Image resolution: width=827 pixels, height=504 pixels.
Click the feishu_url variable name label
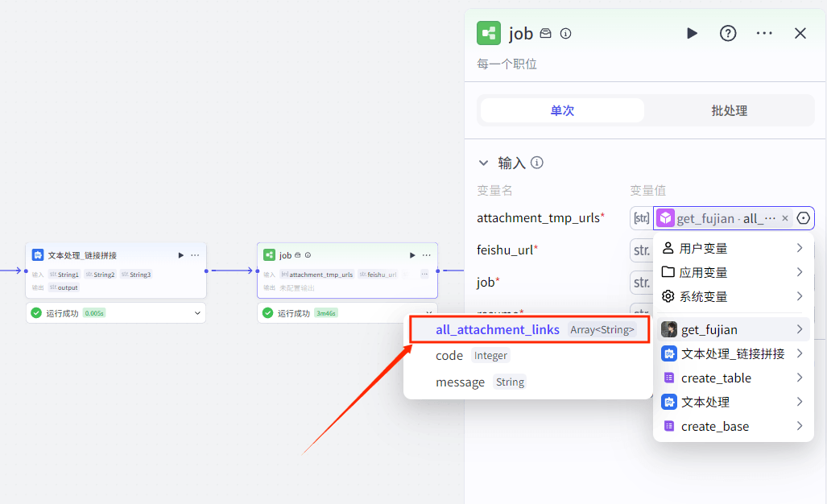pyautogui.click(x=505, y=250)
